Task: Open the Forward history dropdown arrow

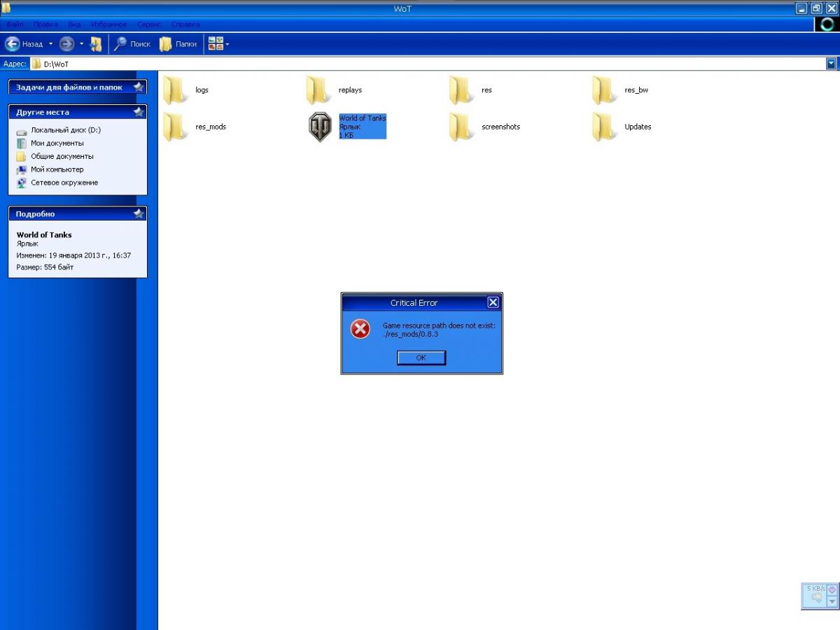Action: 81,43
